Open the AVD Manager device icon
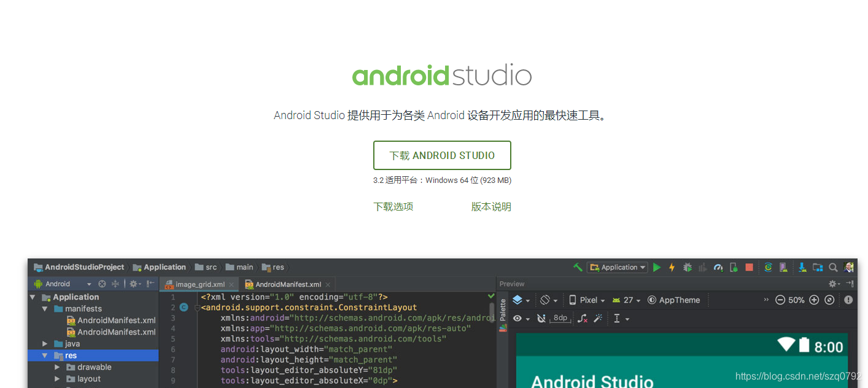868x388 pixels. tap(783, 267)
